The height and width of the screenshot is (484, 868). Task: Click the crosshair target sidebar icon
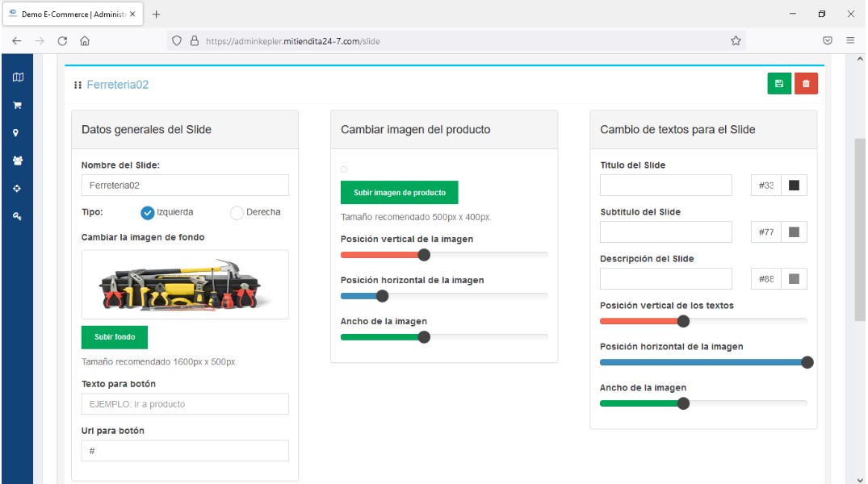coord(18,188)
